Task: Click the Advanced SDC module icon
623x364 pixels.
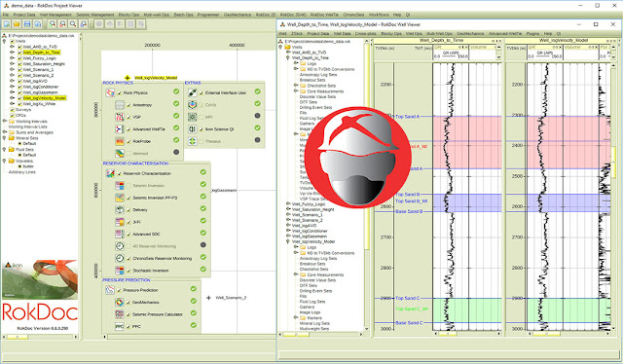Action: (x=120, y=234)
